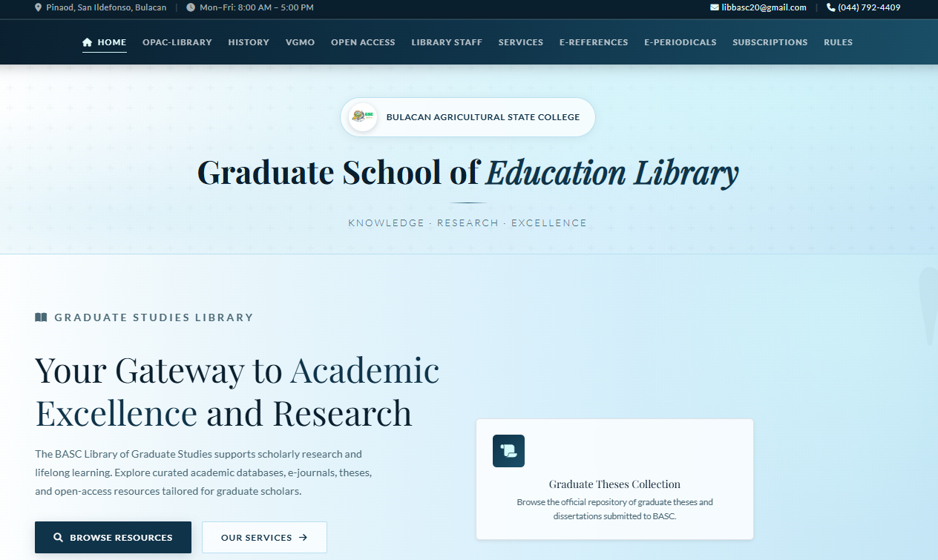Image resolution: width=938 pixels, height=560 pixels.
Task: Open the VGMO menu item
Action: pyautogui.click(x=300, y=42)
